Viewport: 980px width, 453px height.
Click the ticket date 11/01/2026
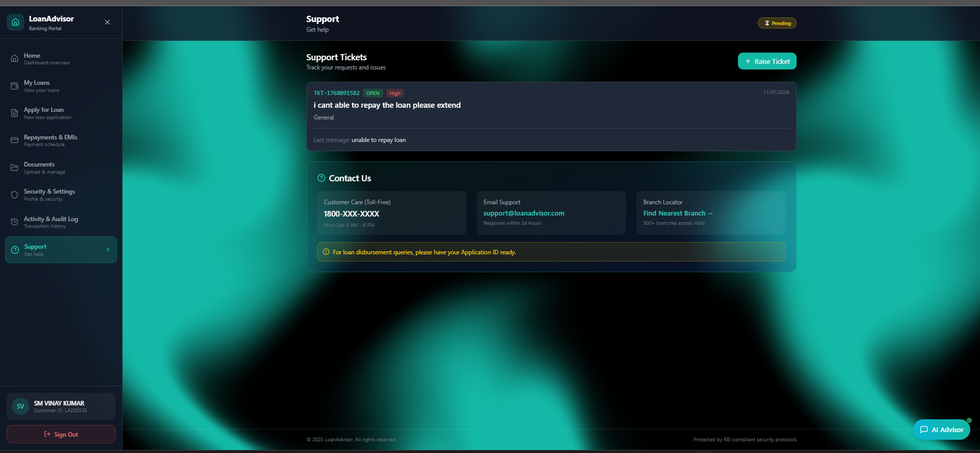point(776,92)
